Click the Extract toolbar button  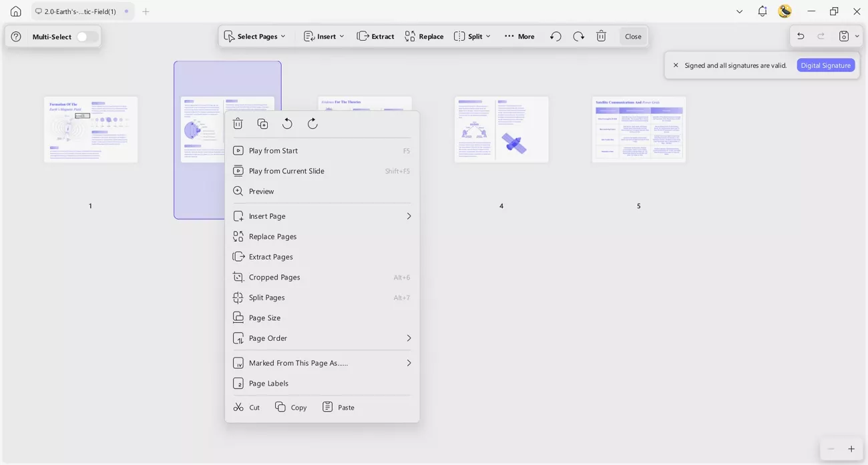click(x=376, y=36)
